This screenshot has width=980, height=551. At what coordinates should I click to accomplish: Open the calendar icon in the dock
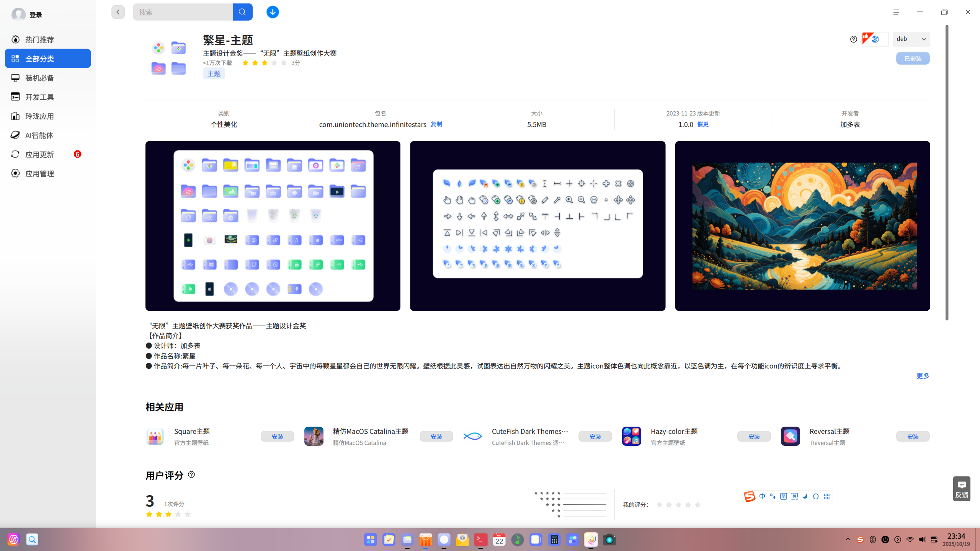coord(499,540)
